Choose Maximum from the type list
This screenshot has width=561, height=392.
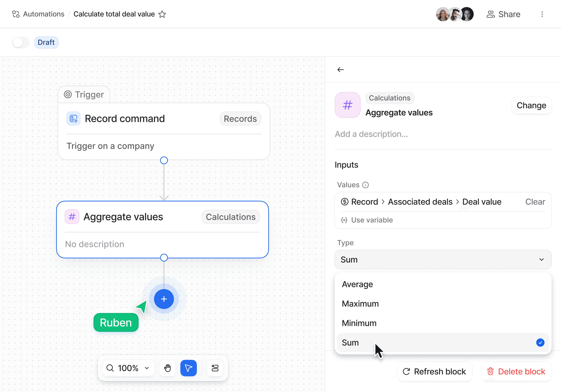(x=360, y=304)
